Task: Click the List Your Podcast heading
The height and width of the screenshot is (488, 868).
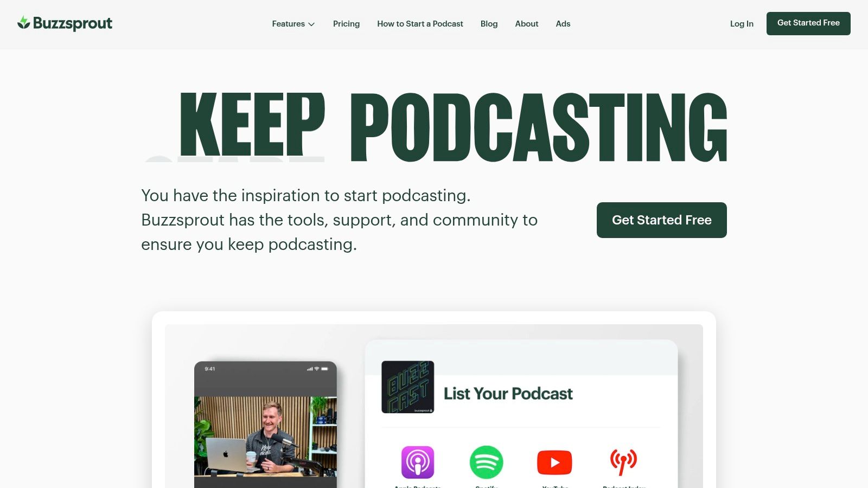Action: [x=508, y=394]
